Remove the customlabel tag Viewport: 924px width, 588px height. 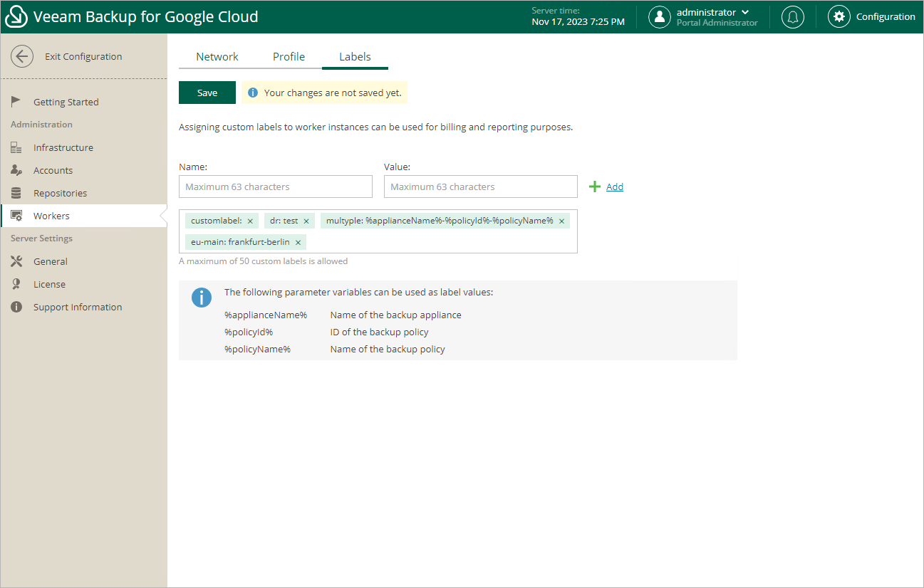point(250,221)
